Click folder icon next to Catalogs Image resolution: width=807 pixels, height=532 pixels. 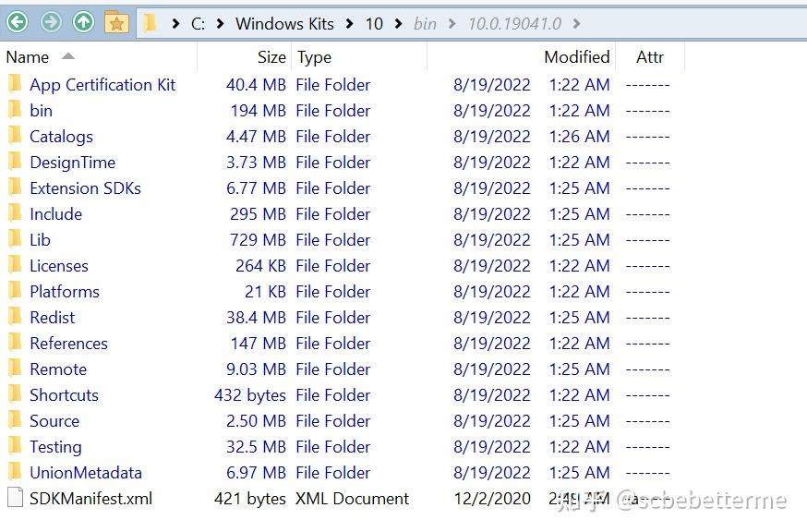(15, 136)
